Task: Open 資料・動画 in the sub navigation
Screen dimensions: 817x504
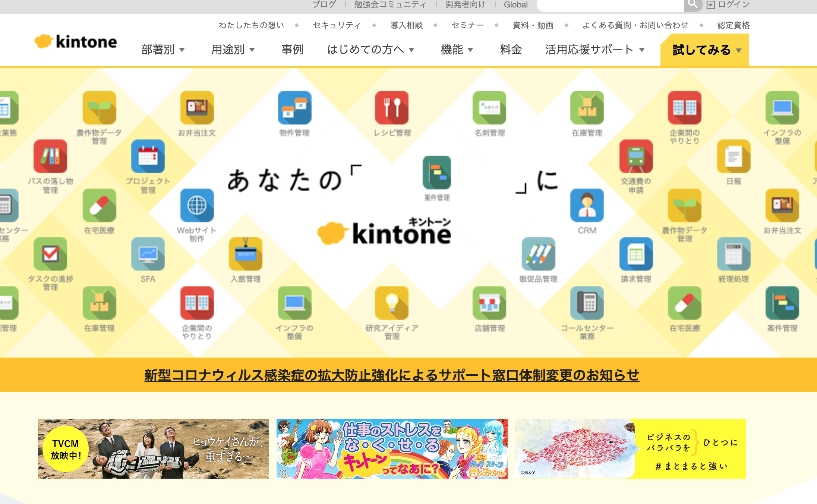Action: [533, 25]
